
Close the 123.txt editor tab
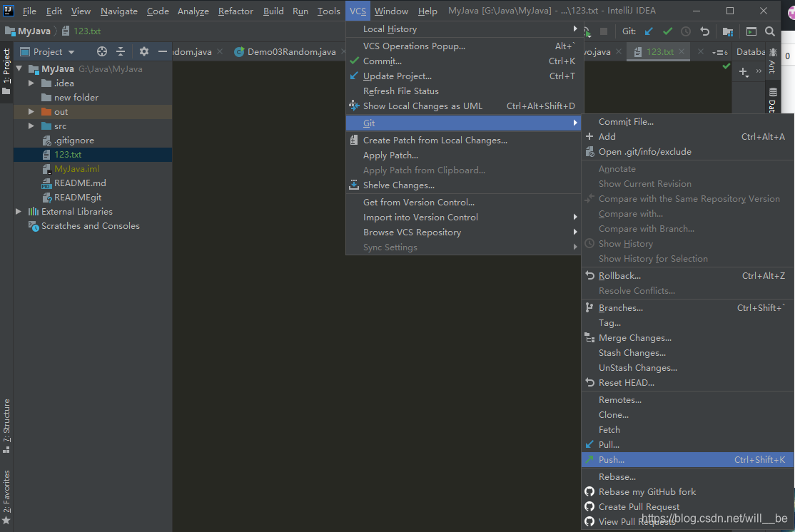tap(682, 51)
